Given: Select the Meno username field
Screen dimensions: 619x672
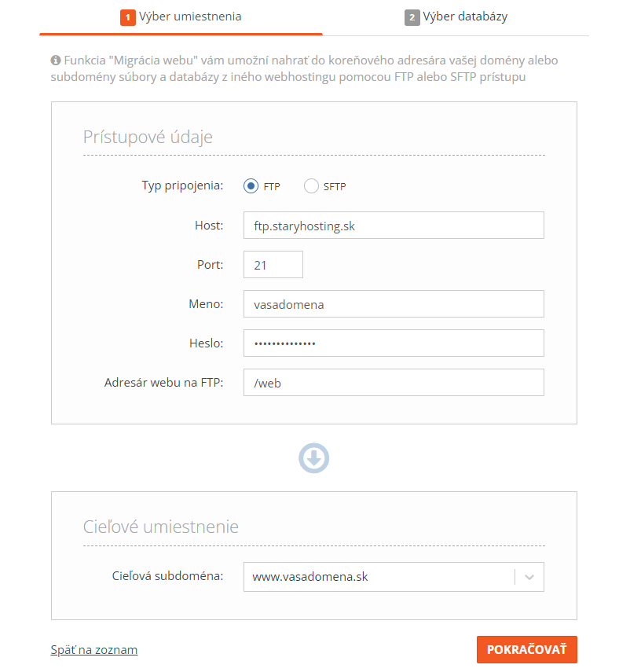Looking at the screenshot, I should tap(394, 304).
